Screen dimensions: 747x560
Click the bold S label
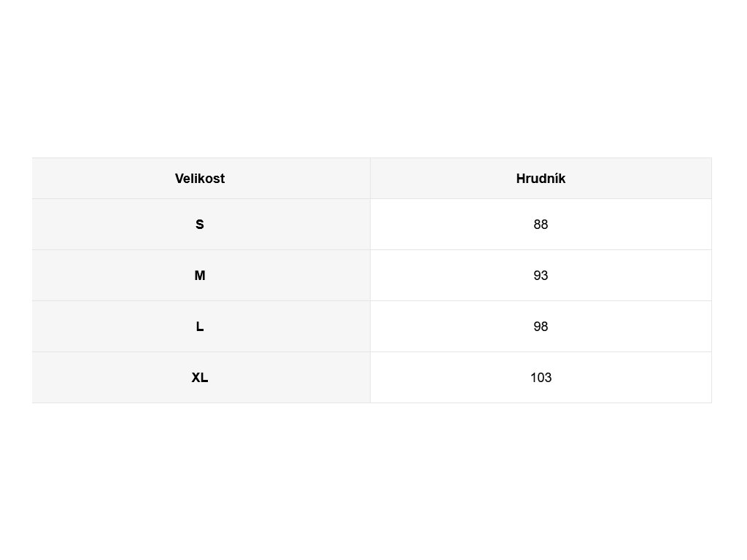click(x=200, y=225)
